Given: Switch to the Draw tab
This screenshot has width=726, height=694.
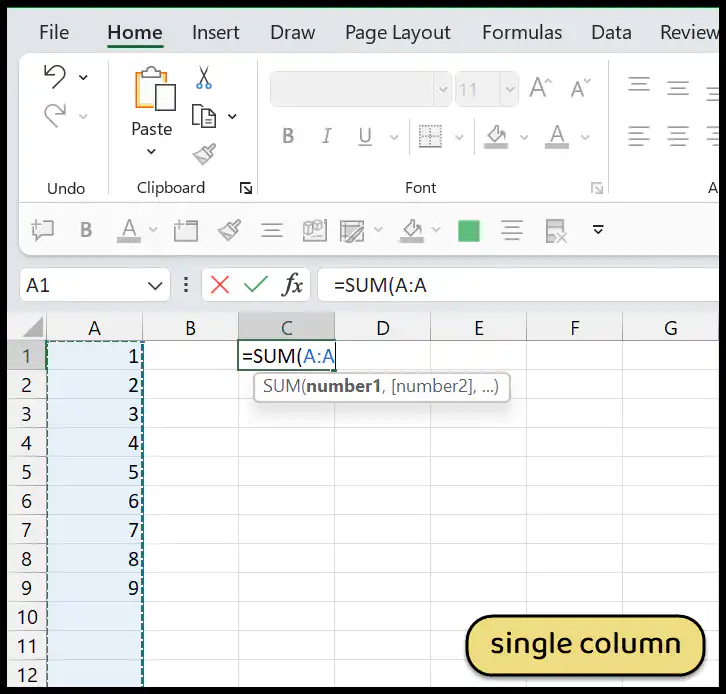Looking at the screenshot, I should [x=293, y=32].
